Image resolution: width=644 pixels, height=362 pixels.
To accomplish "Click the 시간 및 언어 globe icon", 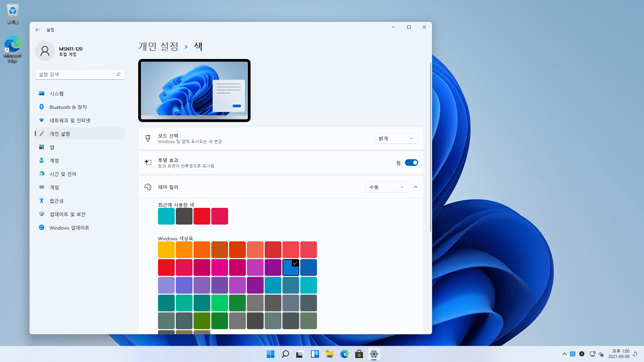I will coord(42,174).
